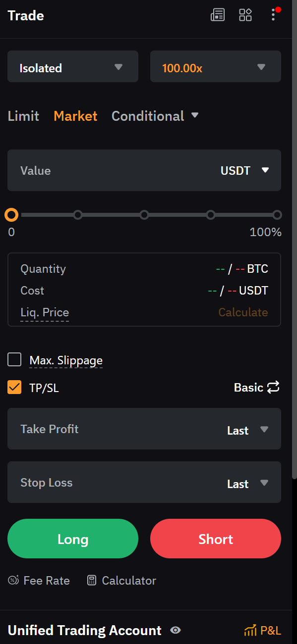The height and width of the screenshot is (644, 297).
Task: Open the Isolated margin mode dropdown
Action: tap(72, 66)
